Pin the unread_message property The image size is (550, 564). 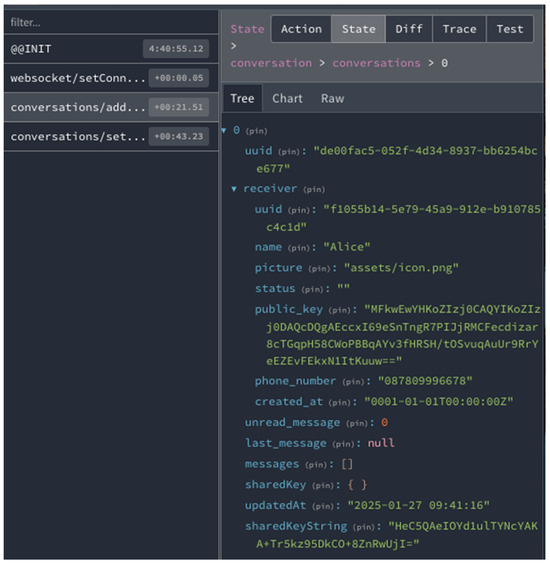pyautogui.click(x=357, y=423)
